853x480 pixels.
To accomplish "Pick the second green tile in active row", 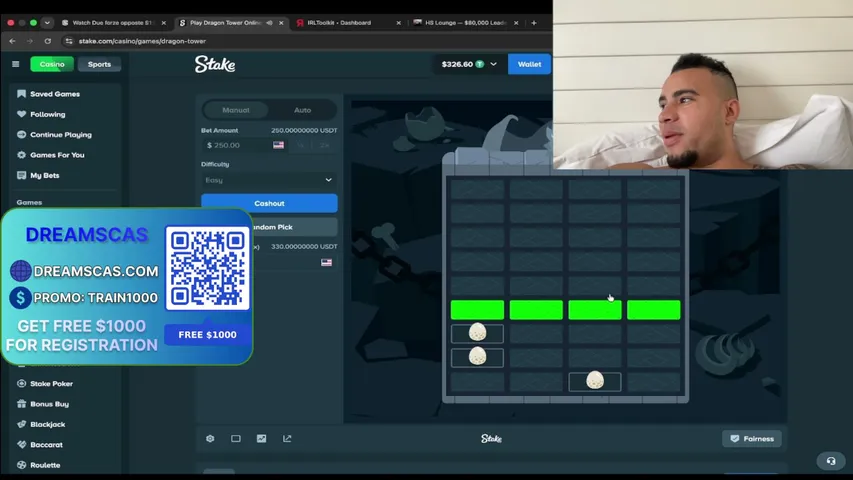I will point(536,310).
